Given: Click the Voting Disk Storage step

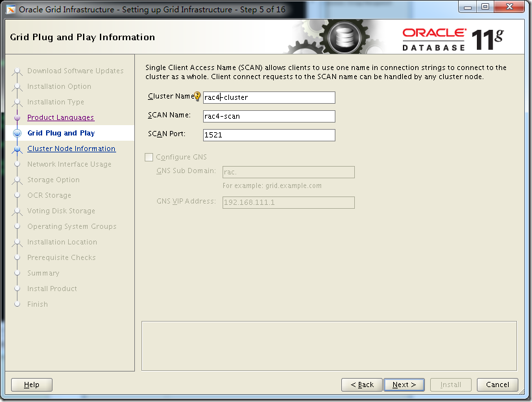Looking at the screenshot, I should click(61, 211).
